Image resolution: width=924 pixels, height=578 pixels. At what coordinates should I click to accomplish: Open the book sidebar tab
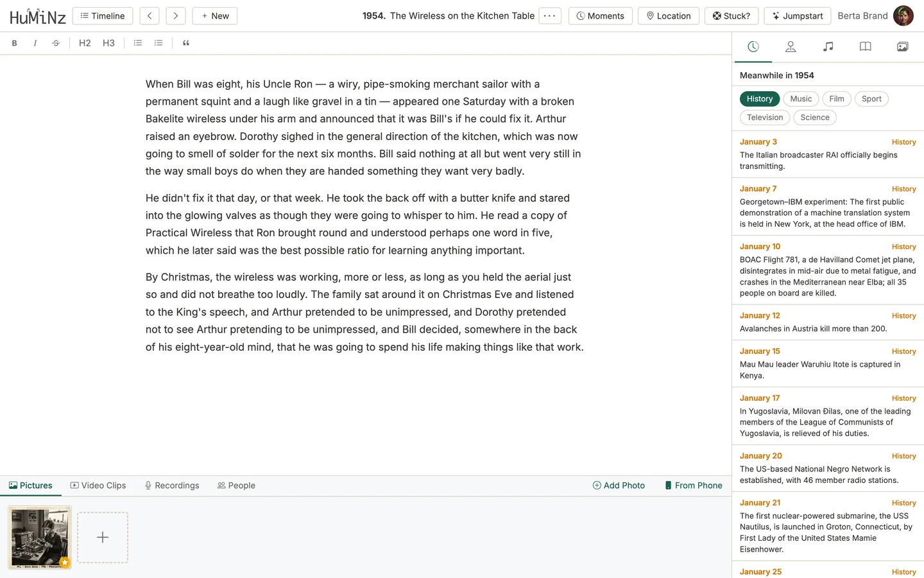point(866,46)
